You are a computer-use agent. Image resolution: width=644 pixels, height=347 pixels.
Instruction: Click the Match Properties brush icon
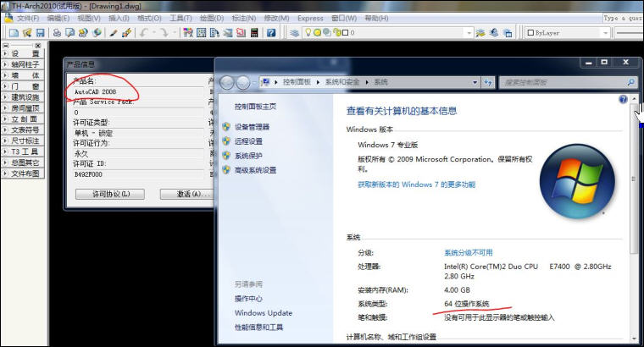coord(114,33)
